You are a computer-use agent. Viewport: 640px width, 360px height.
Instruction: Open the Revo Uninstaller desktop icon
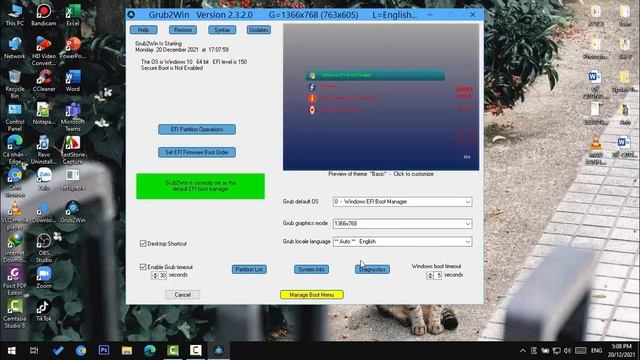tap(44, 149)
